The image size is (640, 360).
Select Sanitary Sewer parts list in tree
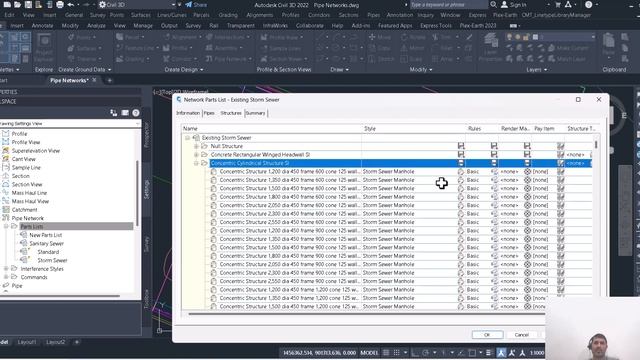[x=46, y=243]
